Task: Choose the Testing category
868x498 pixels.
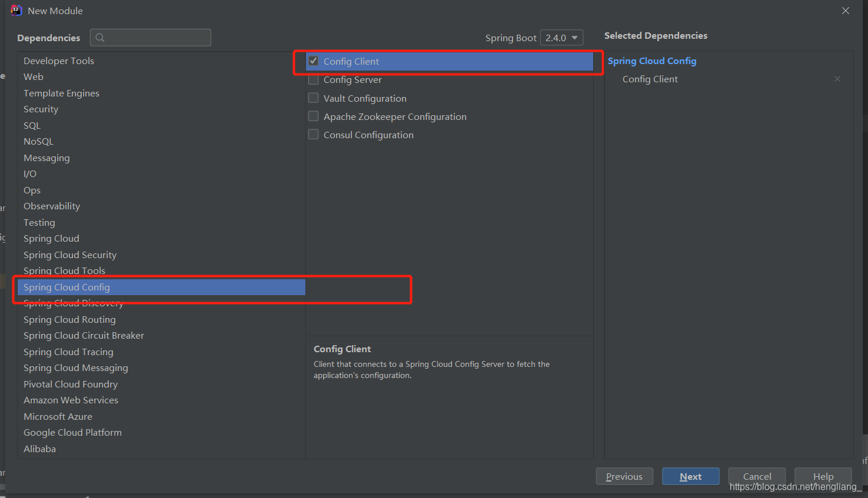Action: [161, 222]
